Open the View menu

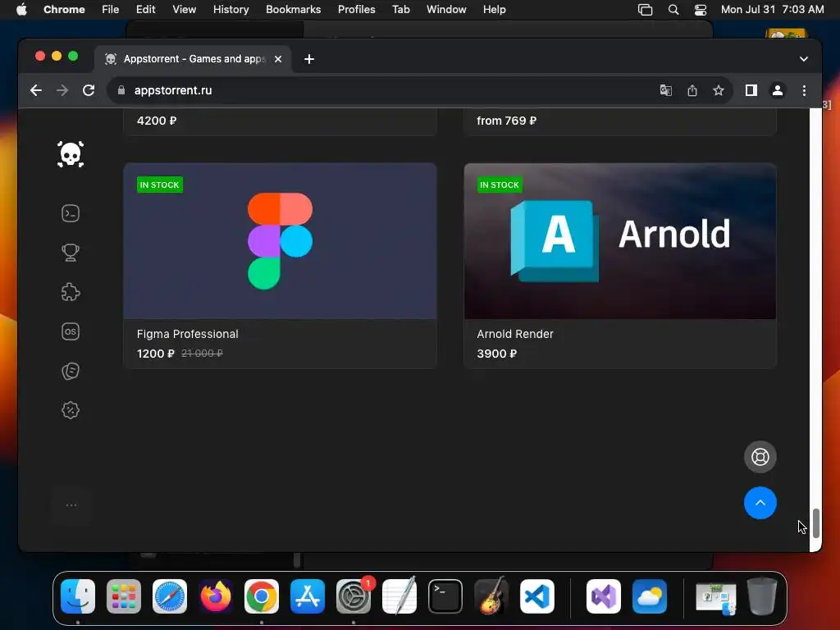pos(184,9)
